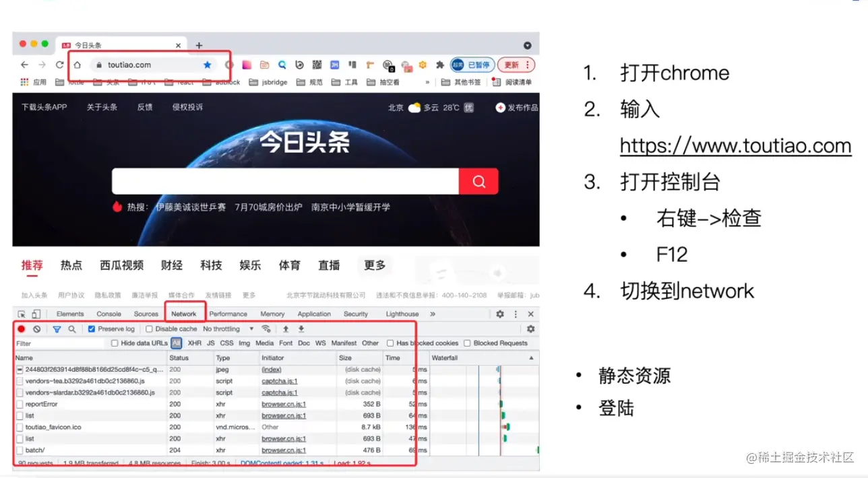Screen dimensions: 868x478
Task: Expand more DevTools tabs chevron
Action: click(x=433, y=314)
